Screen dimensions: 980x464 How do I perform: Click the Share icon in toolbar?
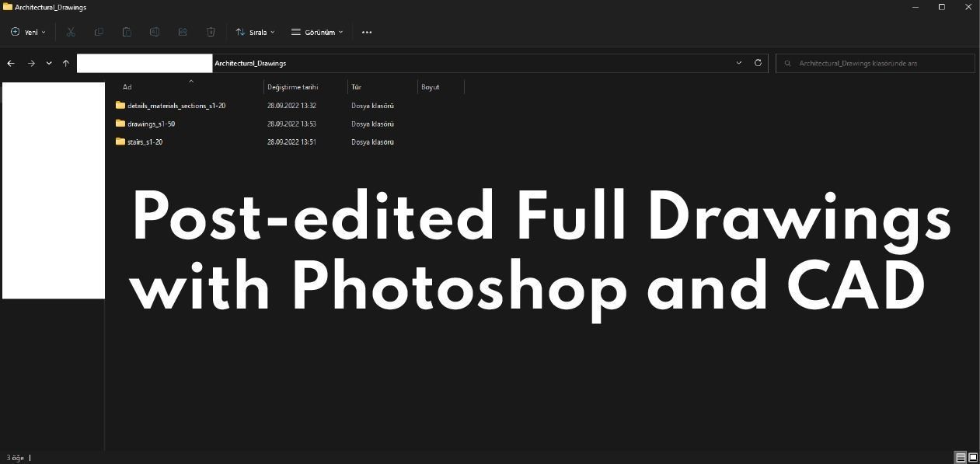183,32
